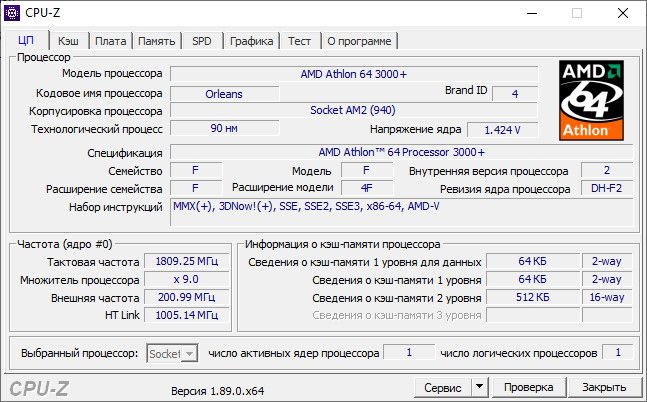647x402 pixels.
Task: Click the version text Версия 1.89.0.x64
Action: click(217, 391)
